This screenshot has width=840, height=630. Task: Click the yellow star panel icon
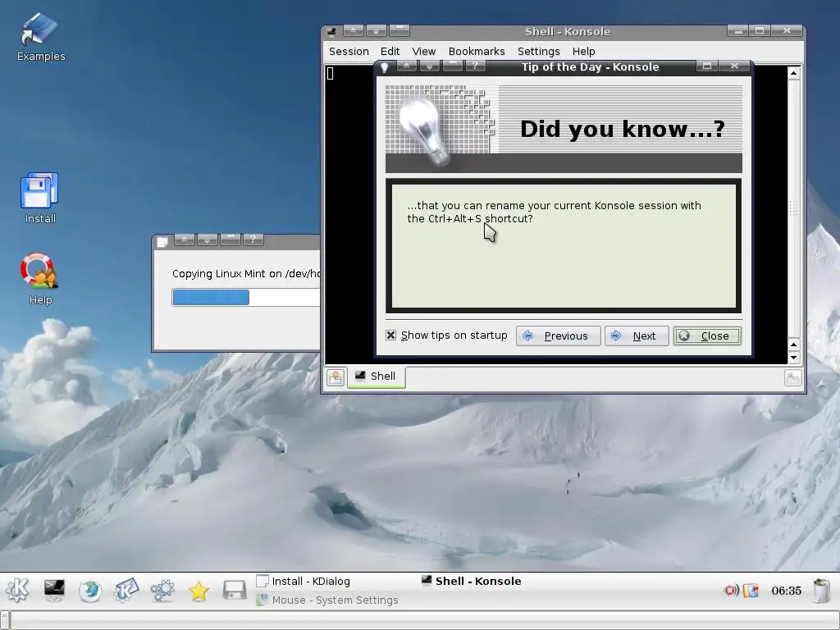[x=199, y=591]
